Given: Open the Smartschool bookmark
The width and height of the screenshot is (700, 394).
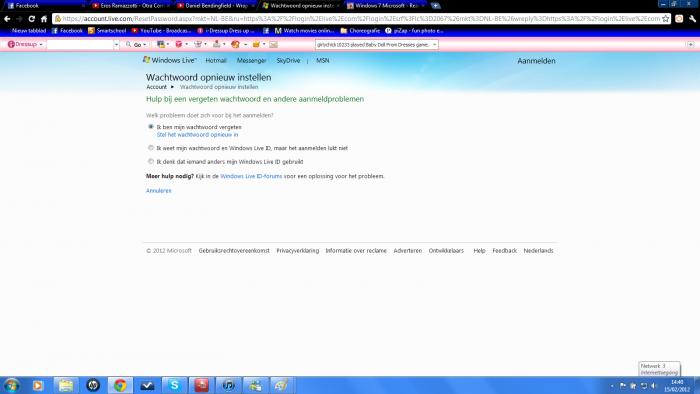Looking at the screenshot, I should click(107, 31).
